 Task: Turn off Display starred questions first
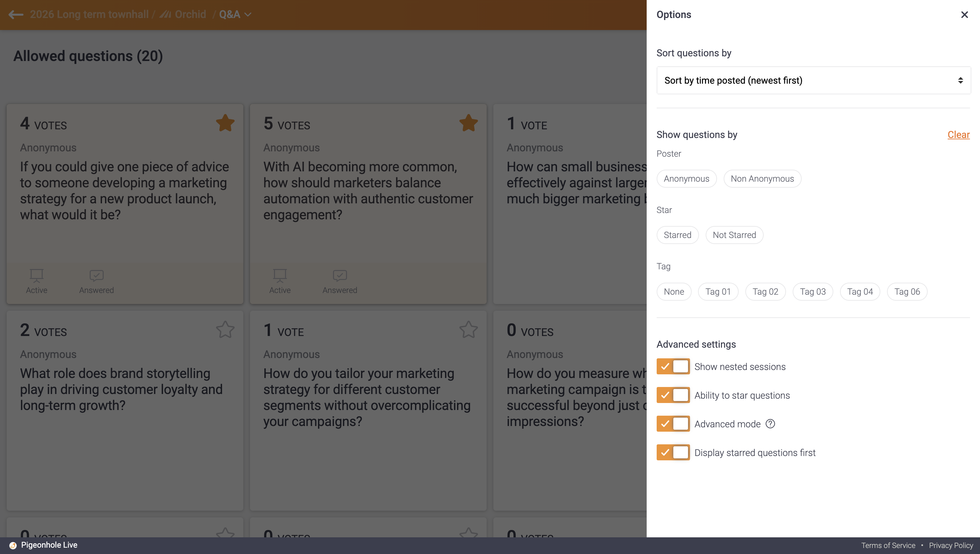tap(673, 452)
